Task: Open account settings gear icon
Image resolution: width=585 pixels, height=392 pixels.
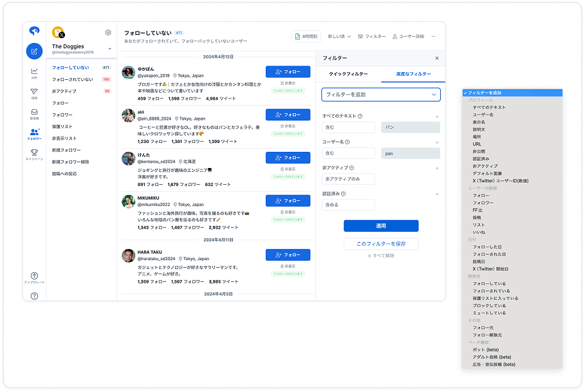Action: click(108, 33)
